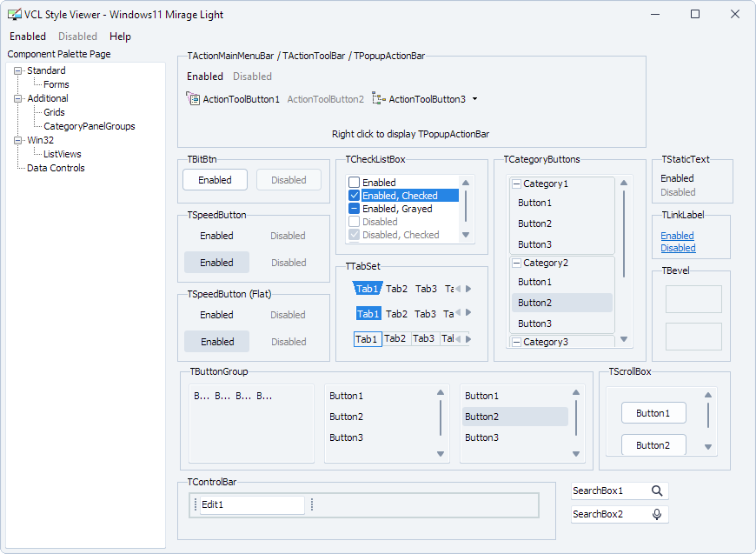This screenshot has width=756, height=554.
Task: Click Button1 in the TScrollBox
Action: [653, 413]
